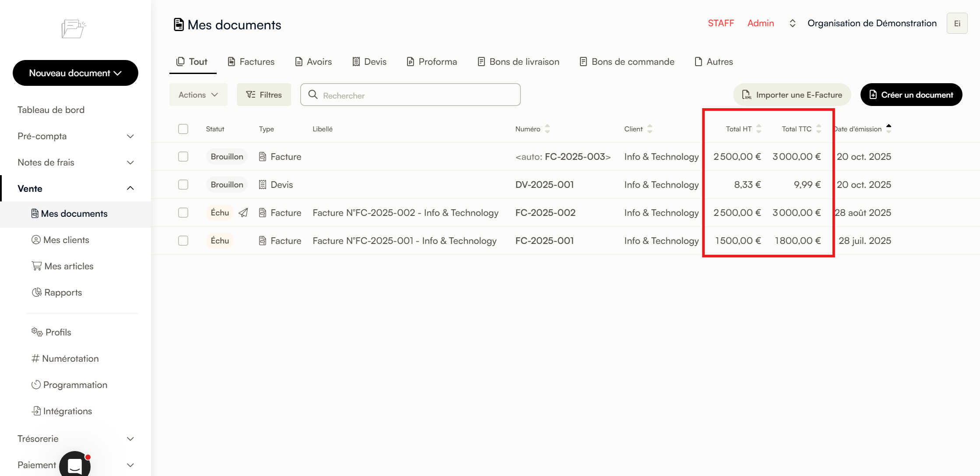Click the Rechercher search field
This screenshot has height=476, width=980.
[x=411, y=95]
